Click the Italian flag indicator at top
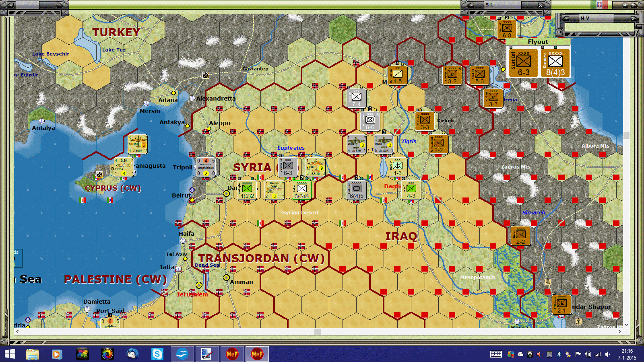644x362 pixels. (599, 5)
